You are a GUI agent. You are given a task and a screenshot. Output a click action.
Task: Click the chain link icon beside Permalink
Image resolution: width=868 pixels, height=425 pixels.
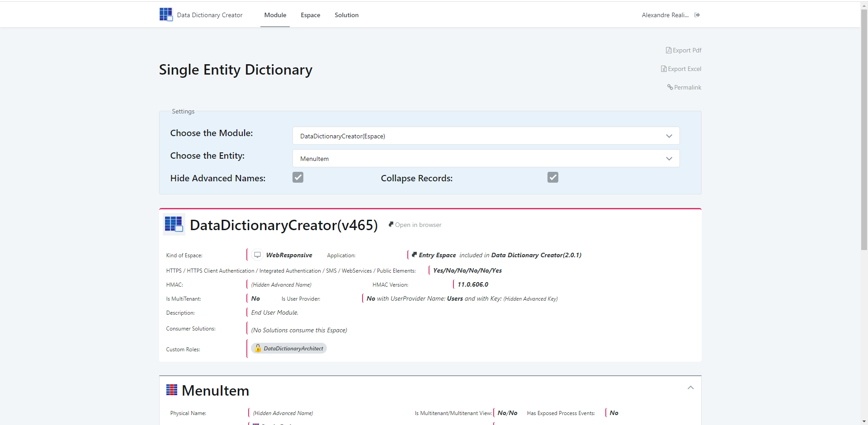click(x=670, y=87)
